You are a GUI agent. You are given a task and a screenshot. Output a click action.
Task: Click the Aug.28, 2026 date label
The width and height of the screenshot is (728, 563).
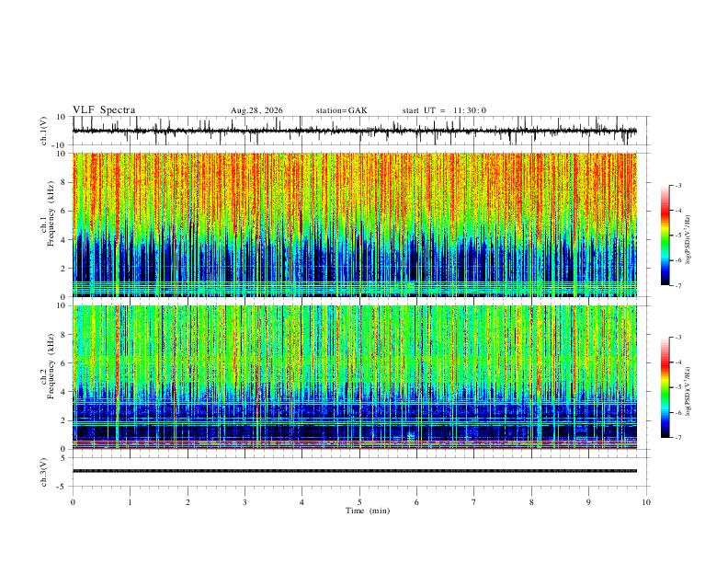pos(256,110)
